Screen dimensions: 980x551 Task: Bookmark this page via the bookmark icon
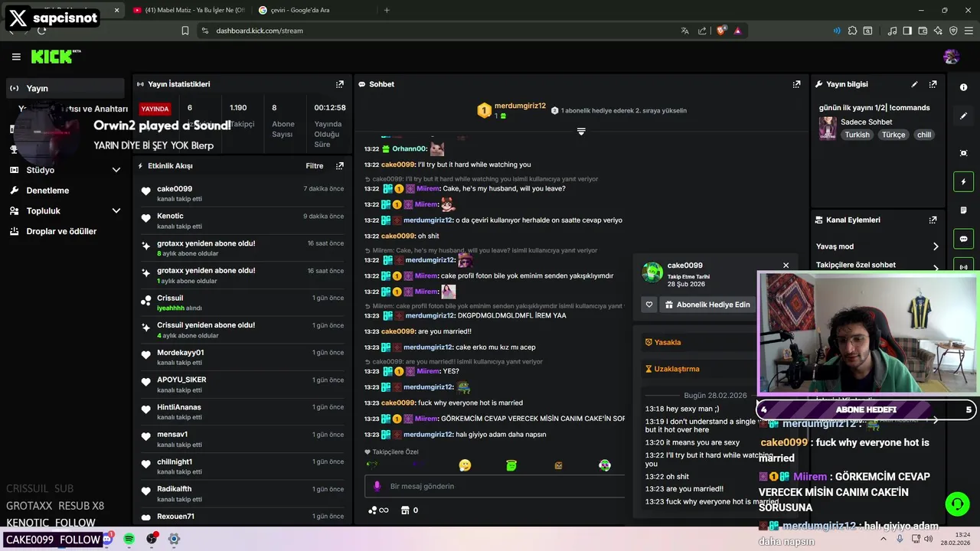(x=185, y=31)
